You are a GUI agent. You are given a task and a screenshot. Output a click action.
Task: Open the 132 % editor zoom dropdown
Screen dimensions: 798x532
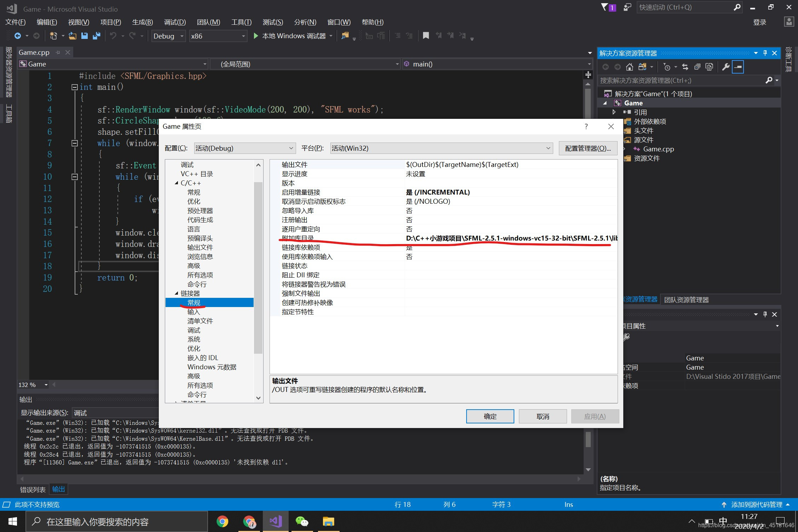pos(46,385)
